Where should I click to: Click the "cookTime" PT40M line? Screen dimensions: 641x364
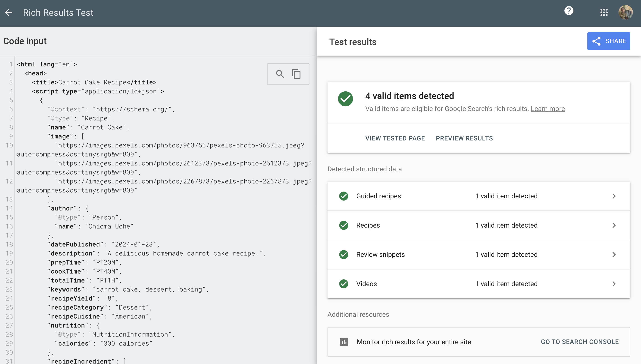[x=84, y=271]
